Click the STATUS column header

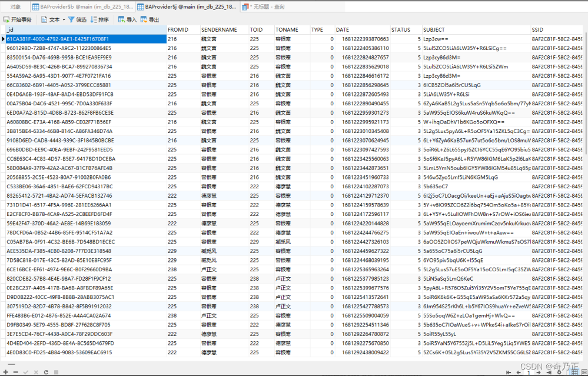pos(406,29)
